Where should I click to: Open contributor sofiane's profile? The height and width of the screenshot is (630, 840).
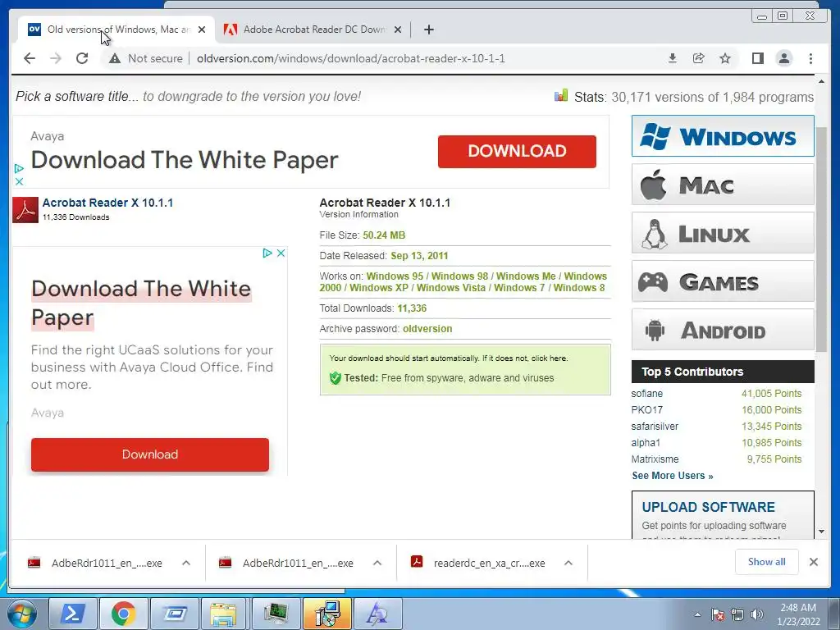646,393
